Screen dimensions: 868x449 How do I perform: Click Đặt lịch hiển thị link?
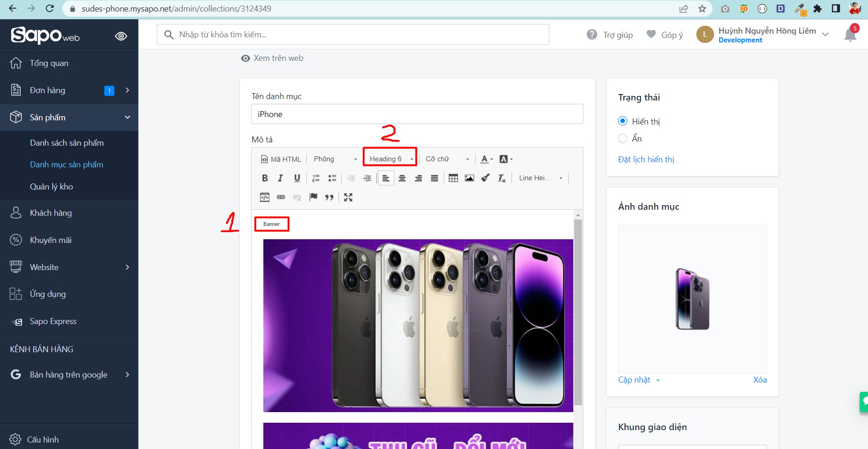tap(646, 160)
